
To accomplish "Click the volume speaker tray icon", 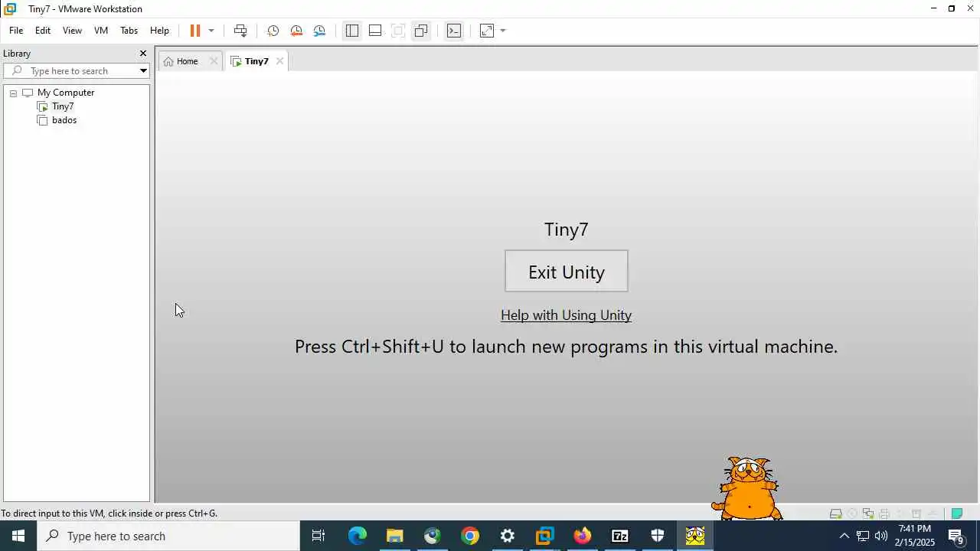I will (x=881, y=536).
